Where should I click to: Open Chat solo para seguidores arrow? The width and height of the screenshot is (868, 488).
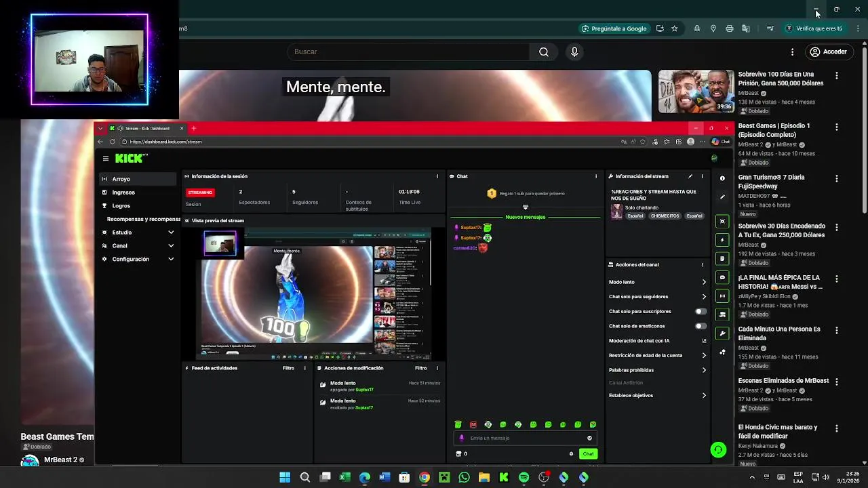704,297
